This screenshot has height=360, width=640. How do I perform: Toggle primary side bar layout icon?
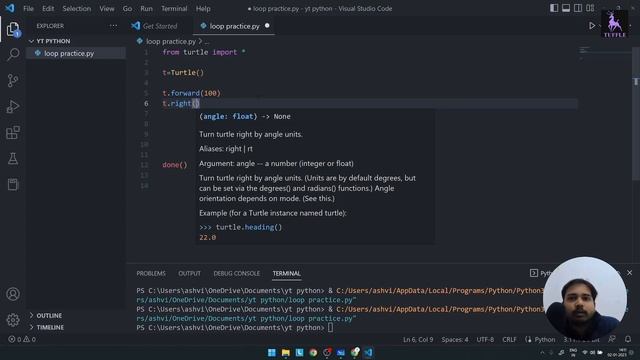pos(554,8)
